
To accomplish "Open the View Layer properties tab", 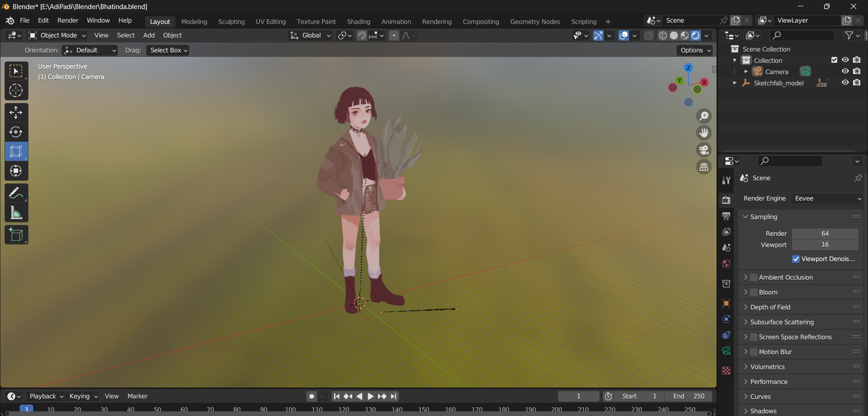I will click(x=726, y=232).
